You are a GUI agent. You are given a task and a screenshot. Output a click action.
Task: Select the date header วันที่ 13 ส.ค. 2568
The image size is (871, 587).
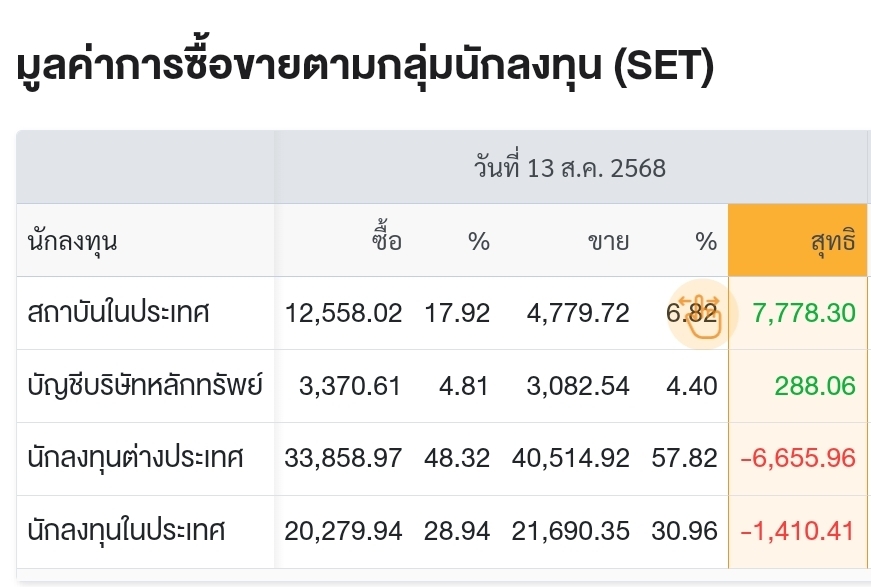pos(570,167)
